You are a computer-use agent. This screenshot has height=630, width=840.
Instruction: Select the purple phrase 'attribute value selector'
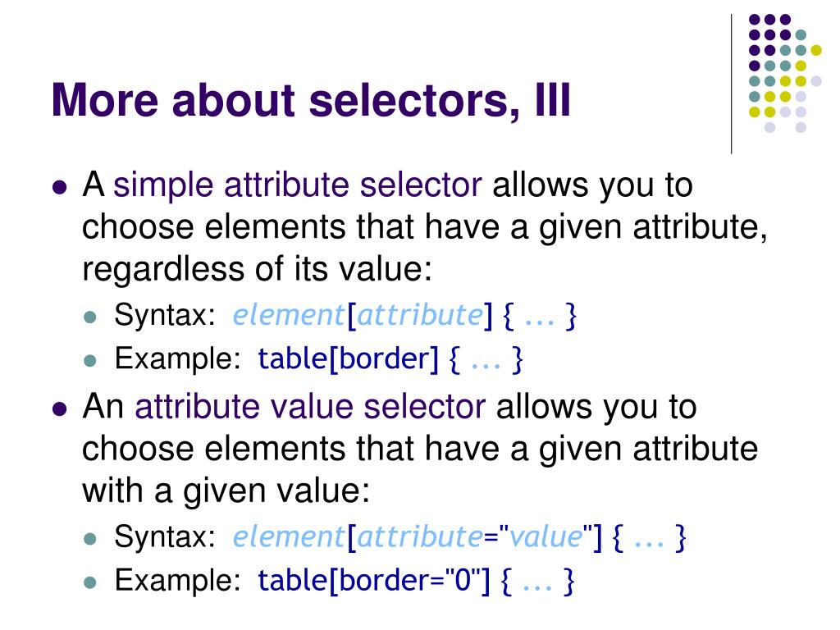(310, 407)
